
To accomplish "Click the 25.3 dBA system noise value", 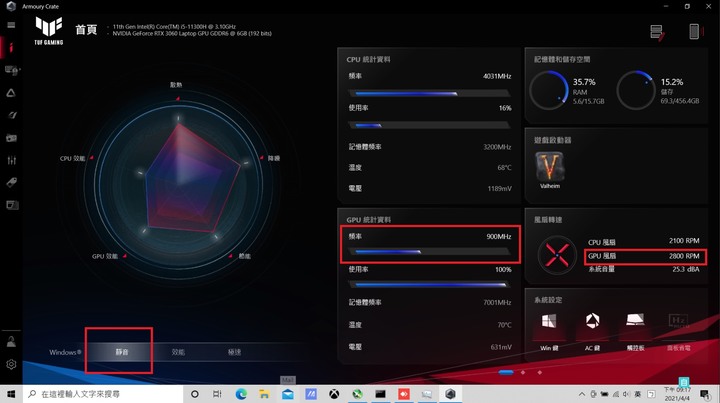I will tap(686, 269).
